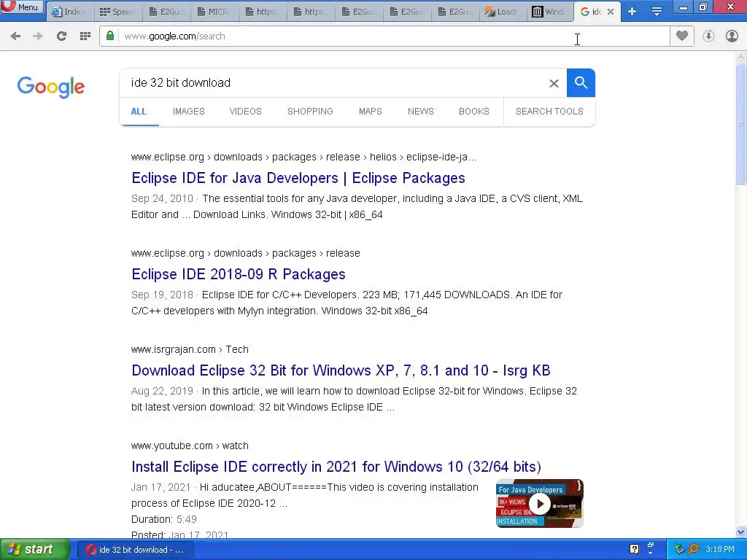Screen dimensions: 747x560
Task: Click eclipse.org helios breadcrumb URL text
Action: pyautogui.click(x=303, y=157)
